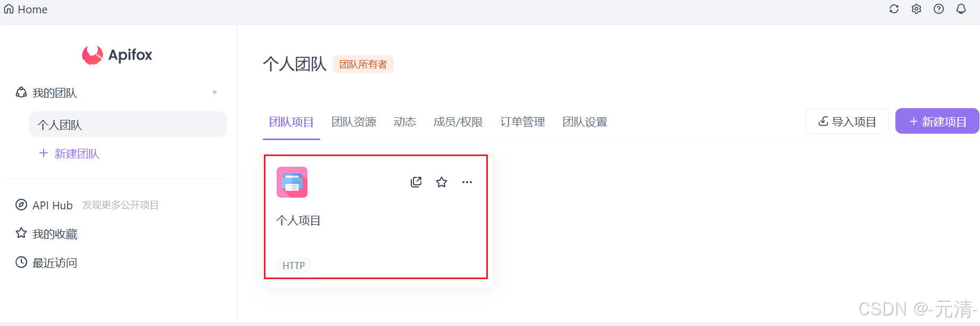This screenshot has width=980, height=326.
Task: Click the 个人项目 project thumbnail icon
Action: [292, 182]
